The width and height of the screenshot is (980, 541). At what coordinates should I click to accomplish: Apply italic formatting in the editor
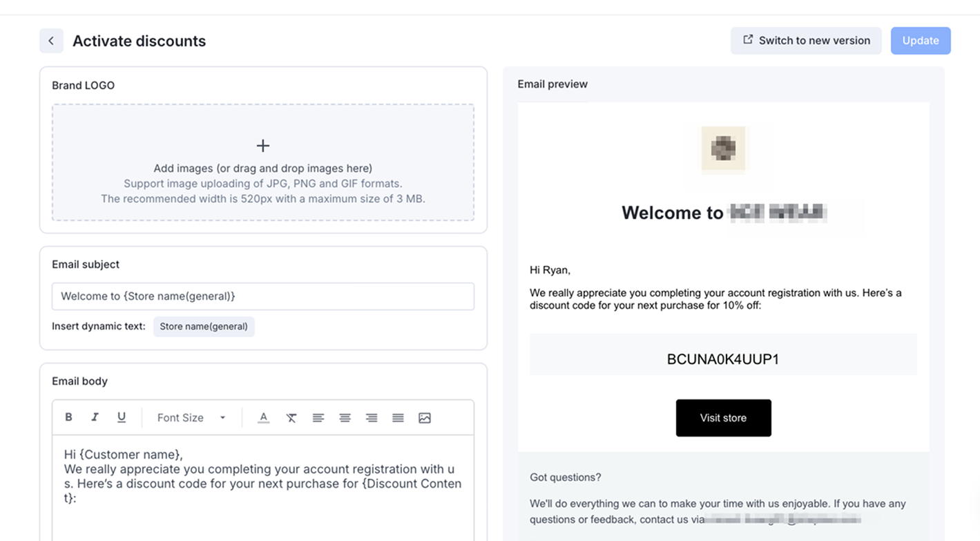95,417
